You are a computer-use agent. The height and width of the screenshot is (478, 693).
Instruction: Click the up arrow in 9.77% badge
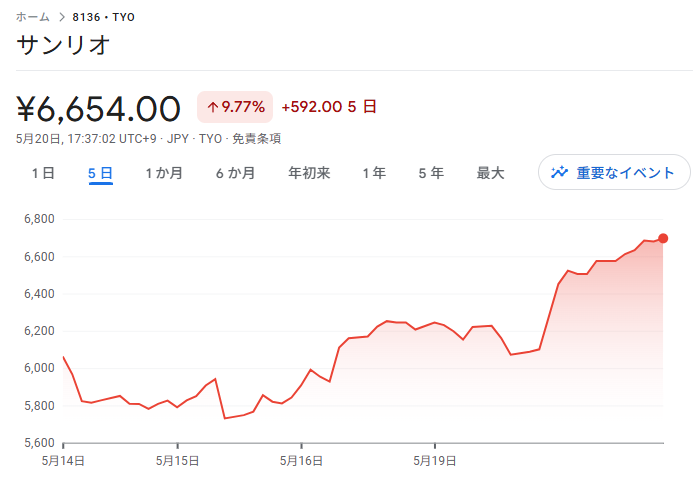coord(213,107)
